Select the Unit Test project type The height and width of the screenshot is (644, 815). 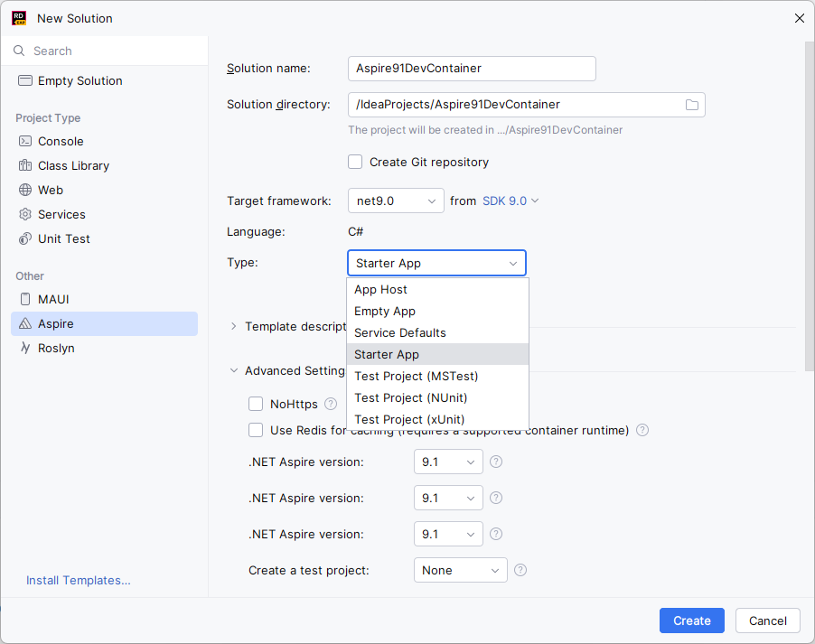click(63, 239)
